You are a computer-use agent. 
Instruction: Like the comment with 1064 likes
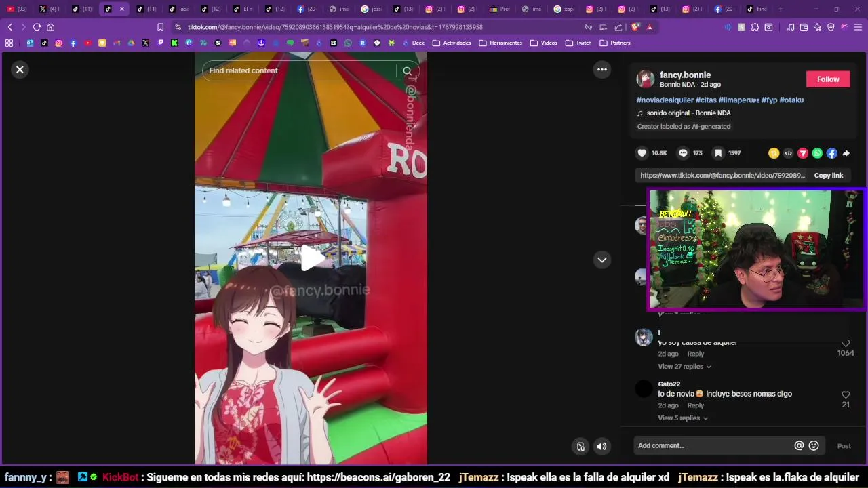point(846,344)
